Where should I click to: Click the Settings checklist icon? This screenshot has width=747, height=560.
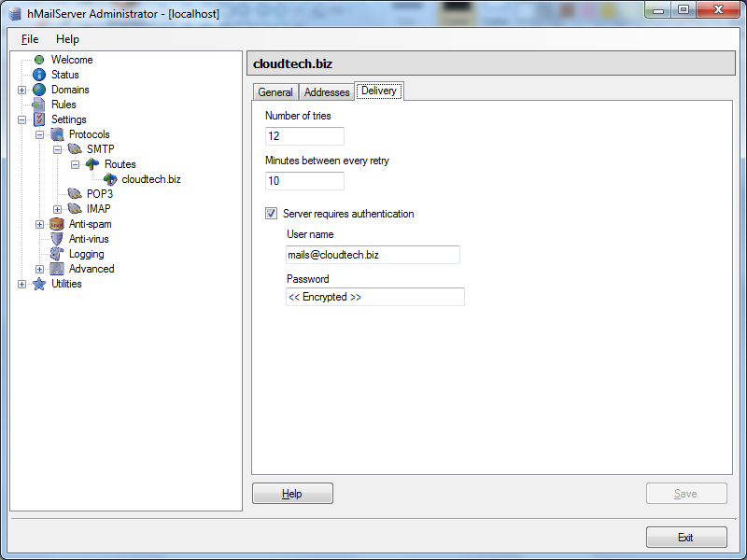39,119
